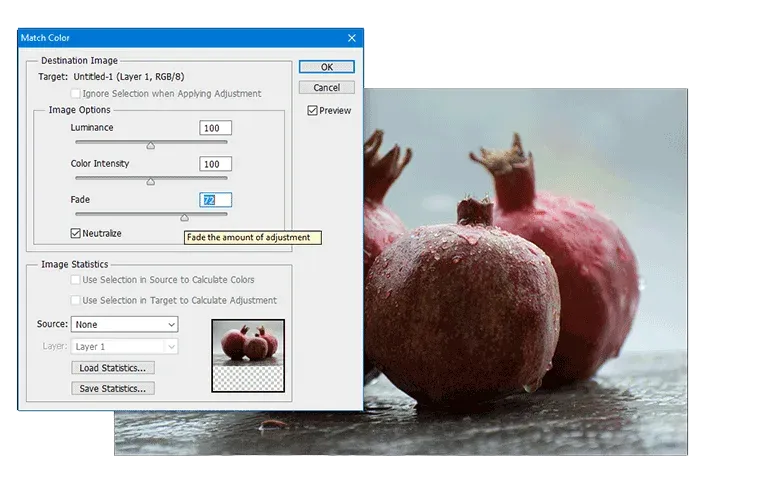The height and width of the screenshot is (500, 779).
Task: Click the Fade value field
Action: (215, 200)
